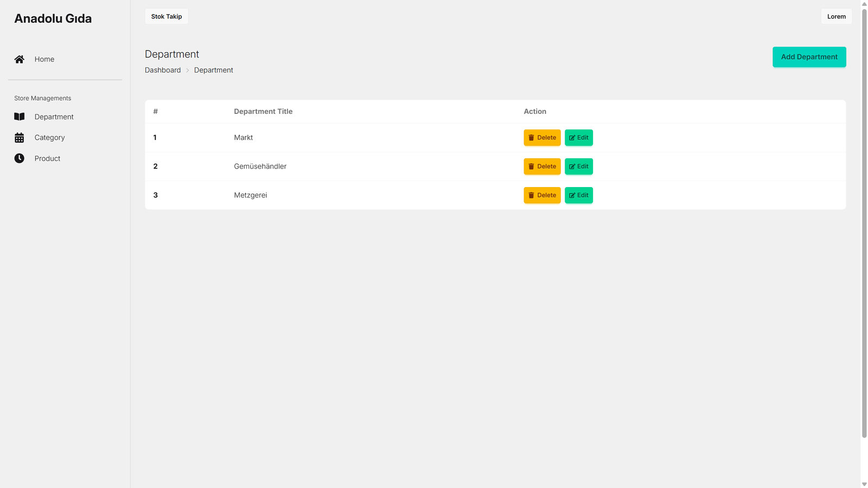Open the Department sidebar menu item
This screenshot has width=868, height=488.
(54, 117)
